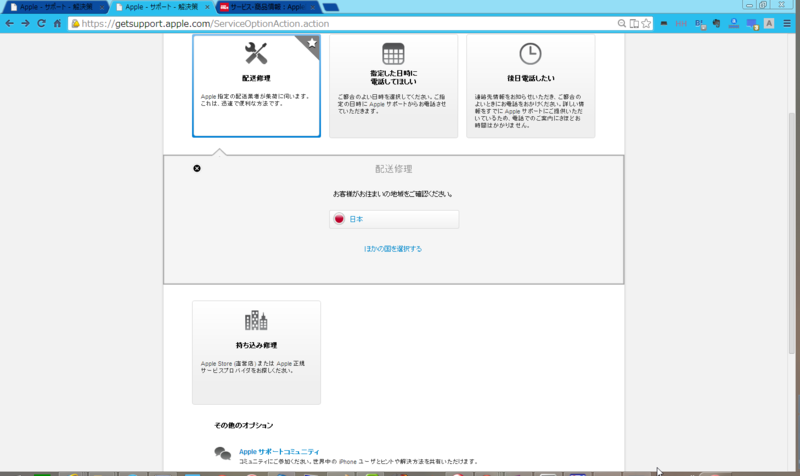Image resolution: width=800 pixels, height=476 pixels.
Task: Reload the current page
Action: (41, 23)
